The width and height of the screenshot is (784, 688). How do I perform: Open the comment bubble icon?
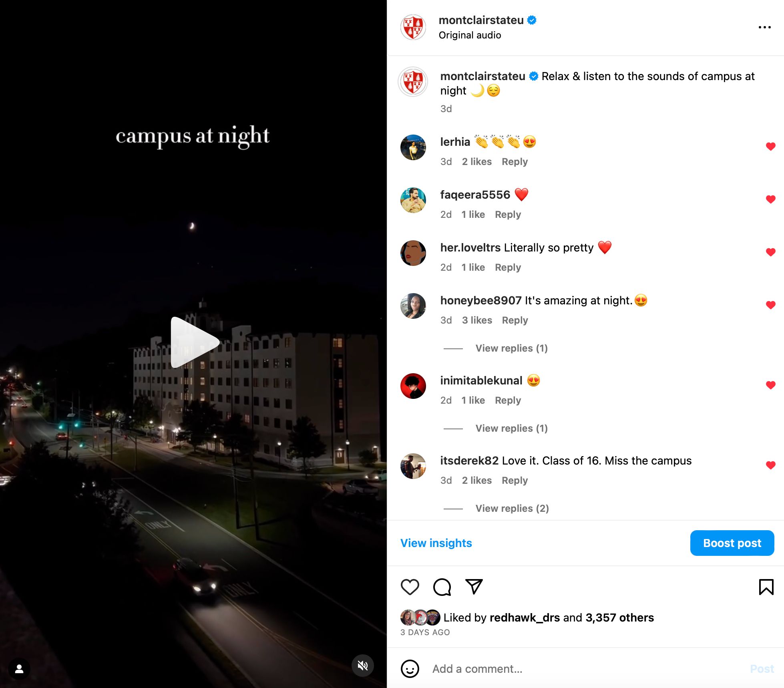pos(442,587)
